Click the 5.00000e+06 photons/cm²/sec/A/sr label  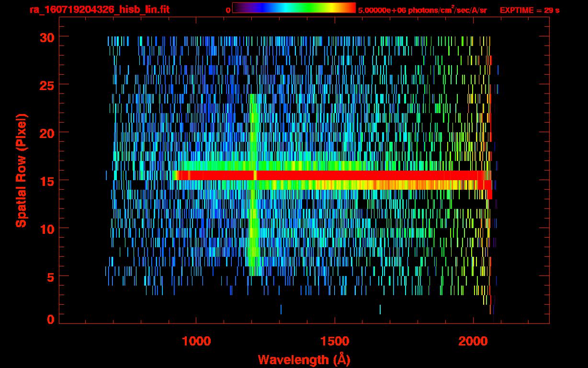[422, 10]
